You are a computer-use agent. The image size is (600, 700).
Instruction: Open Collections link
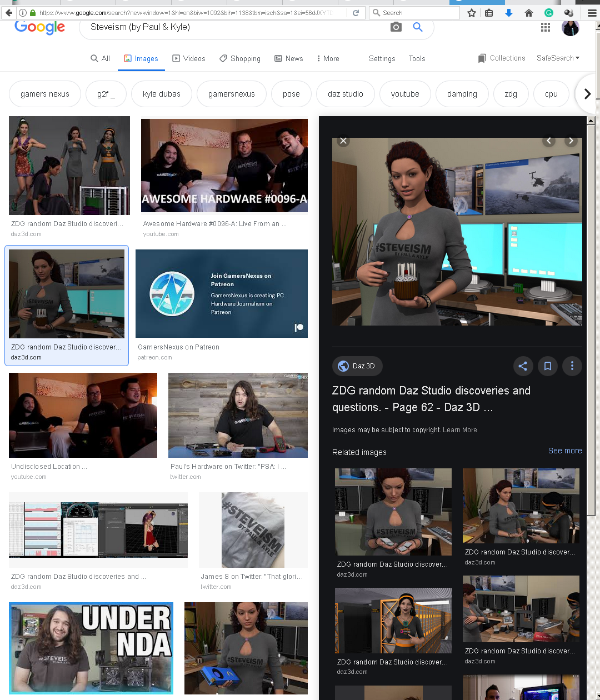(502, 58)
